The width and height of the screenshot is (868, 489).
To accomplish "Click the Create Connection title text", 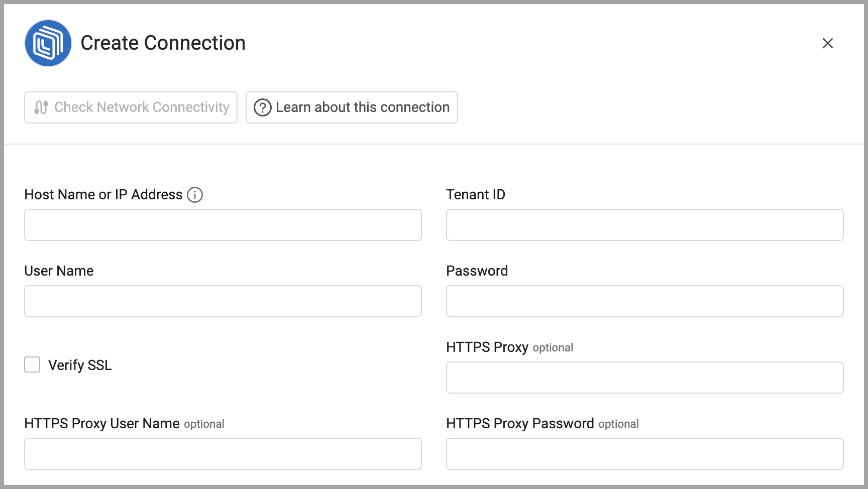I will (163, 43).
